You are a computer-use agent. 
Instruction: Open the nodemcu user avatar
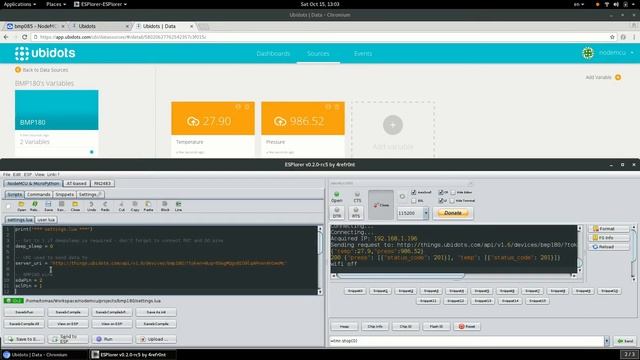tap(588, 53)
